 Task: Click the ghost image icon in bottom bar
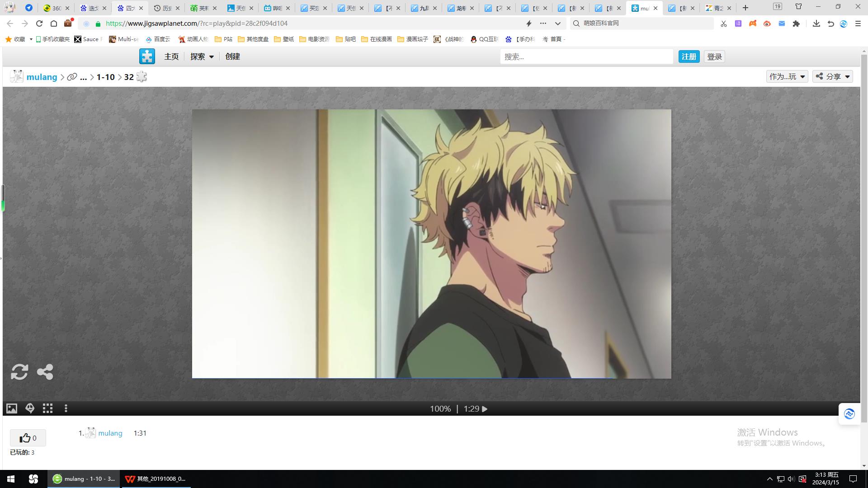(30, 408)
